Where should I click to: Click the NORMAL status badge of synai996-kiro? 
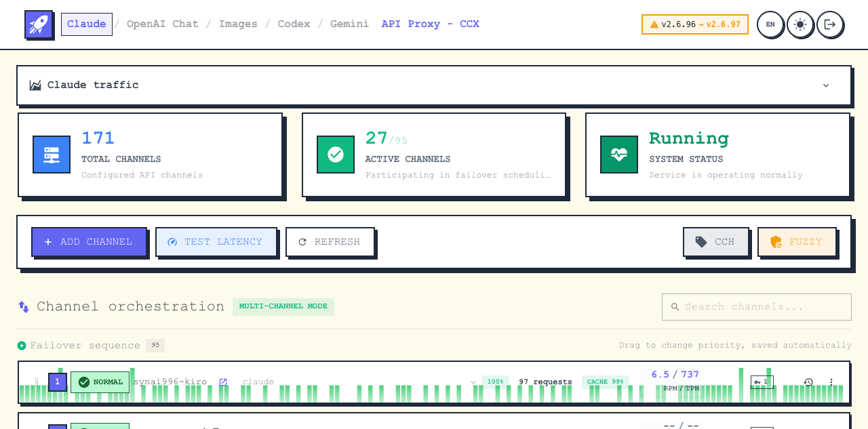100,382
